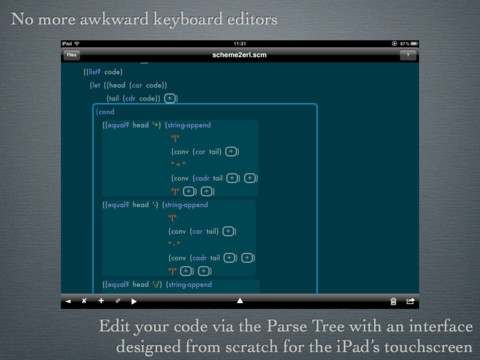Tap plus box after (conv (car tail) under head '+

[231, 152]
